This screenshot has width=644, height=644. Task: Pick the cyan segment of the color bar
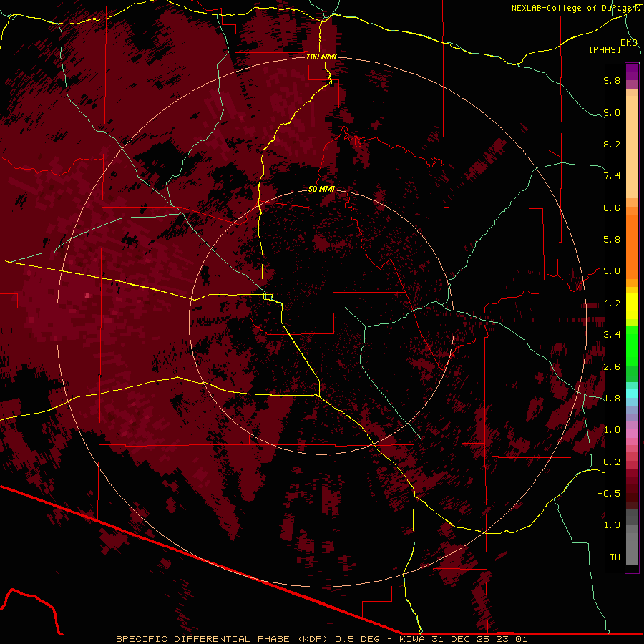tap(632, 394)
